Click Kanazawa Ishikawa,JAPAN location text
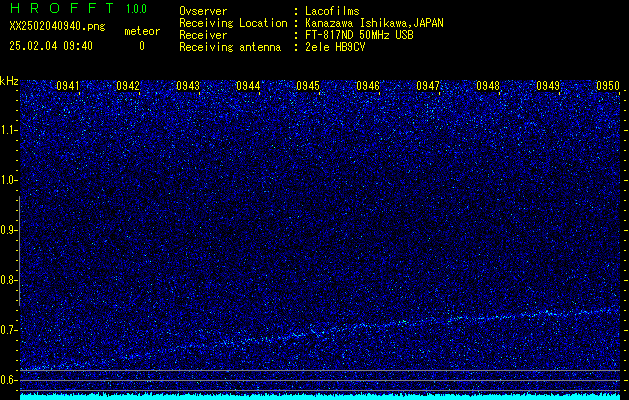The height and width of the screenshot is (400, 629). tap(374, 23)
